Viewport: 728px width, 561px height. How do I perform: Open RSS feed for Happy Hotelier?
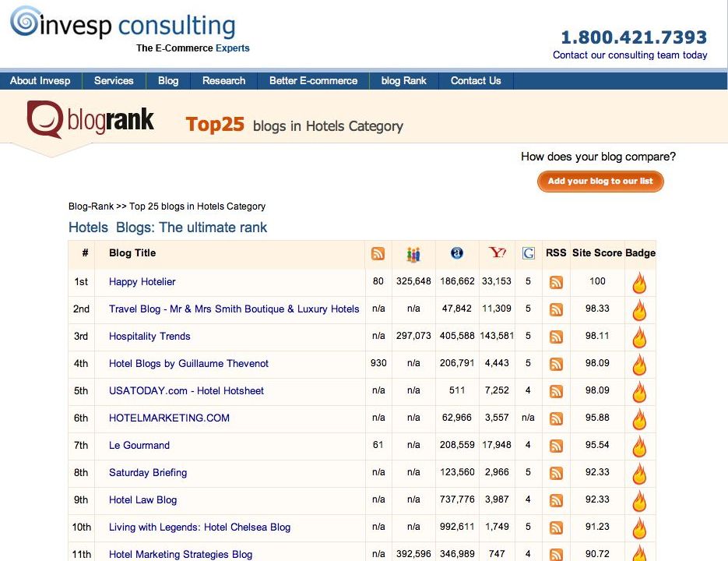[556, 282]
